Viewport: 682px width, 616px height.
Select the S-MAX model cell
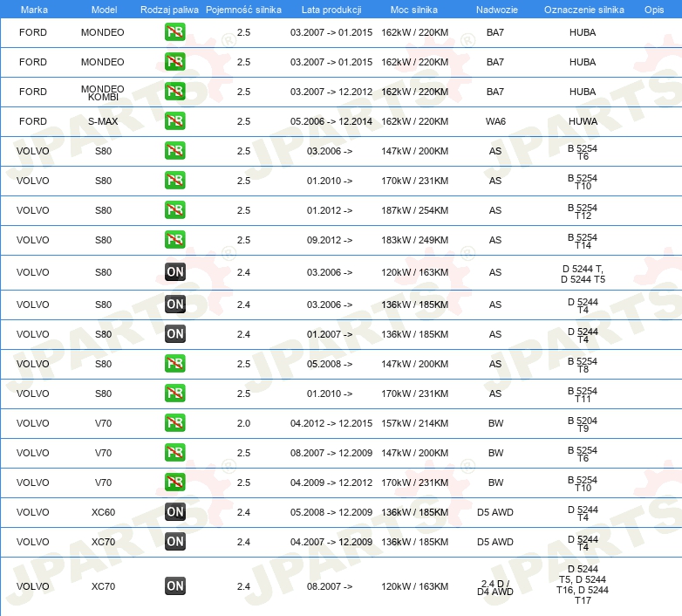[103, 121]
